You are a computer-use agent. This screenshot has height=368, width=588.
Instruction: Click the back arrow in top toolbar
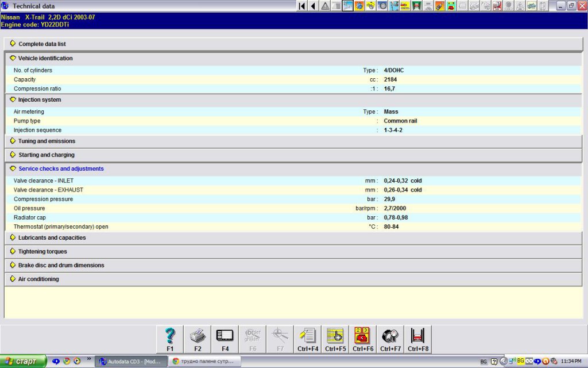click(x=313, y=6)
